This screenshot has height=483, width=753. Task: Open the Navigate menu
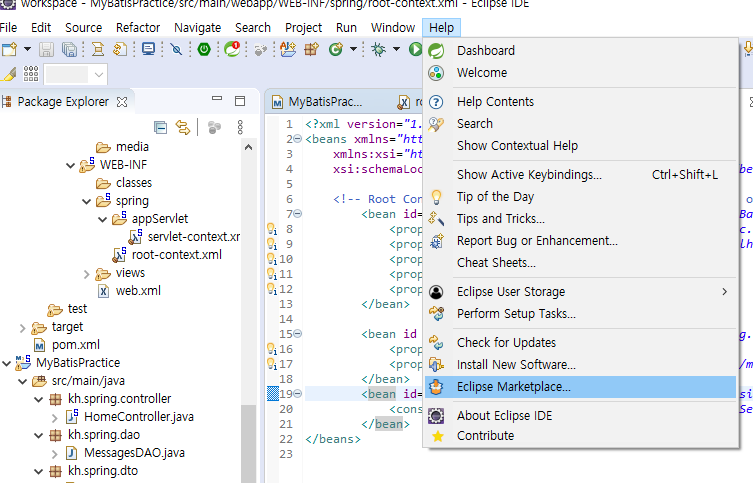pyautogui.click(x=197, y=28)
